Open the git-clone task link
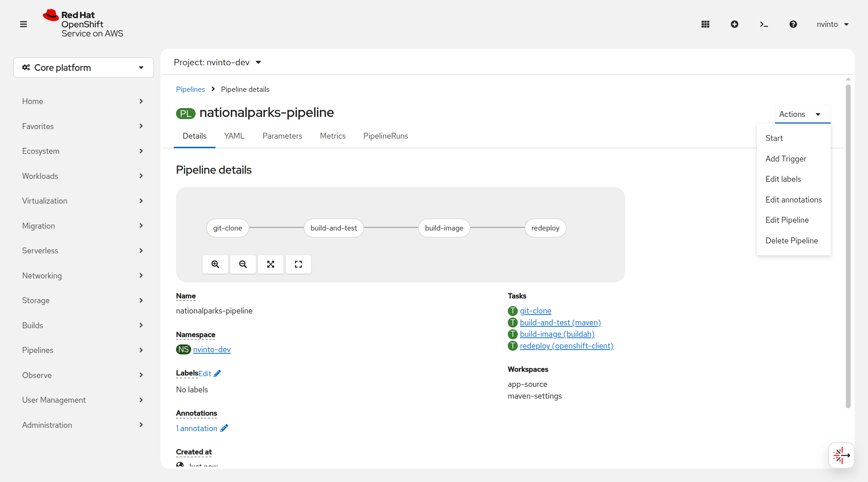Viewport: 868px width, 482px height. click(535, 311)
